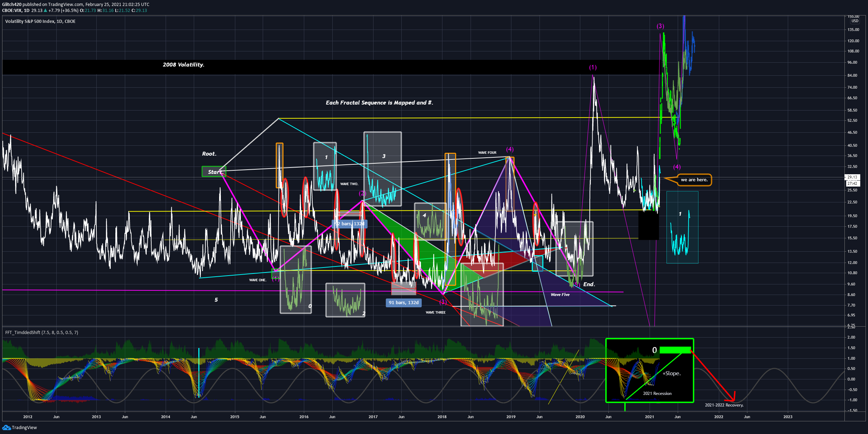Select the '2008 Volatility.' text annotation
The height and width of the screenshot is (434, 868).
pyautogui.click(x=183, y=65)
